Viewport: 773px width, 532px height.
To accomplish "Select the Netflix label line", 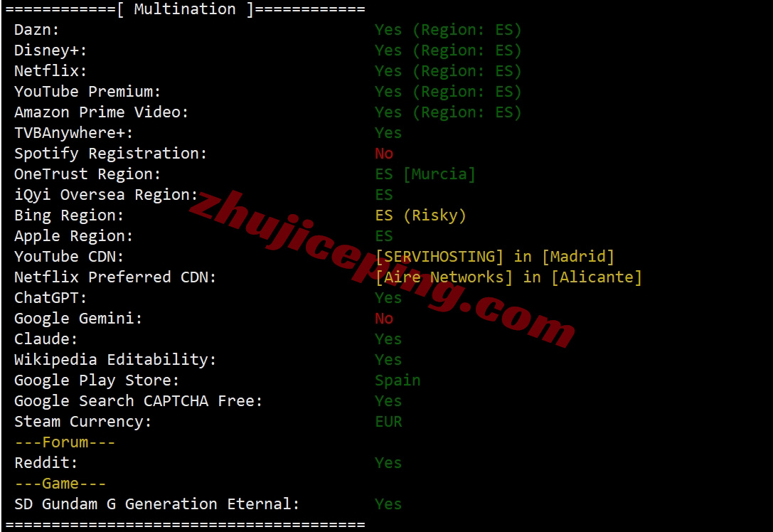I will pos(50,72).
